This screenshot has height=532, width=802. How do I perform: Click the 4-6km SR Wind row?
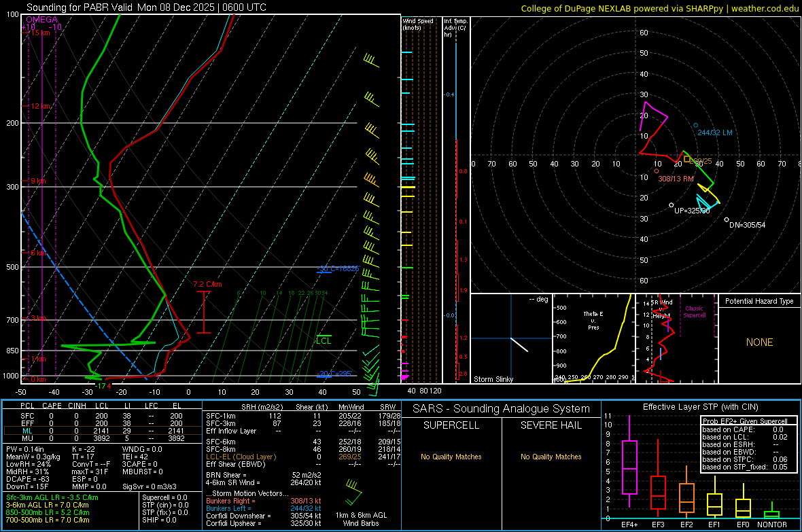pos(264,482)
